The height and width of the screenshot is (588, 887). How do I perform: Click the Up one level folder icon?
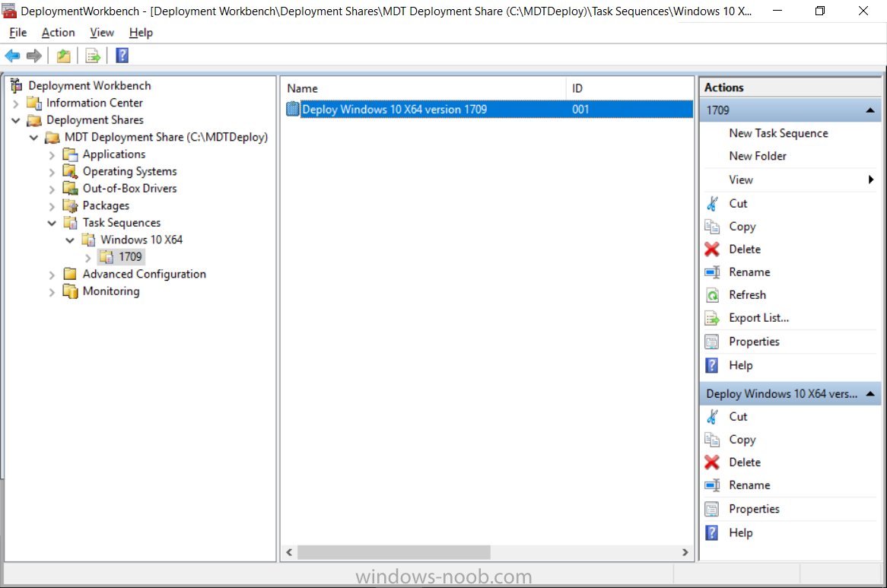click(x=63, y=56)
